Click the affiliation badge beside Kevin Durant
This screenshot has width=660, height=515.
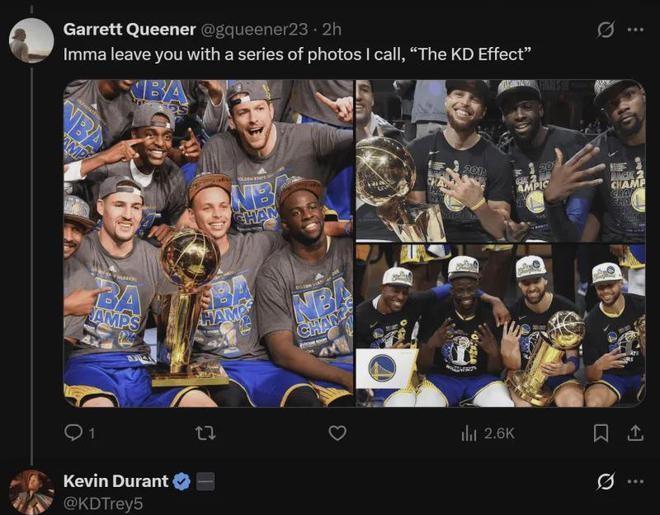[205, 482]
